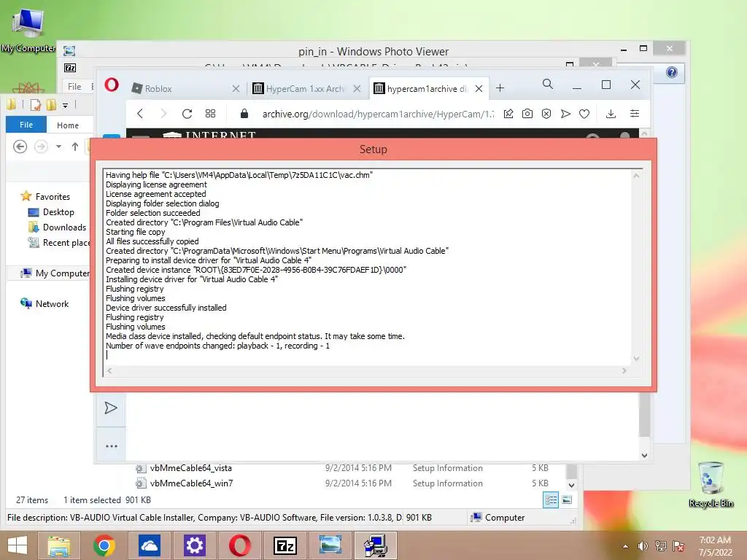This screenshot has width=747, height=560.
Task: Open the Home tab in Explorer ribbon
Action: point(68,125)
